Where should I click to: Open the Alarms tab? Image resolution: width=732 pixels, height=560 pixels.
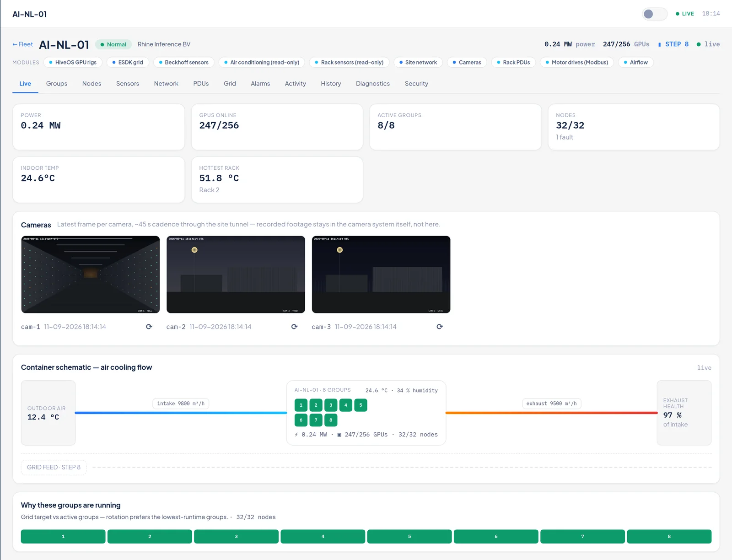coord(260,84)
